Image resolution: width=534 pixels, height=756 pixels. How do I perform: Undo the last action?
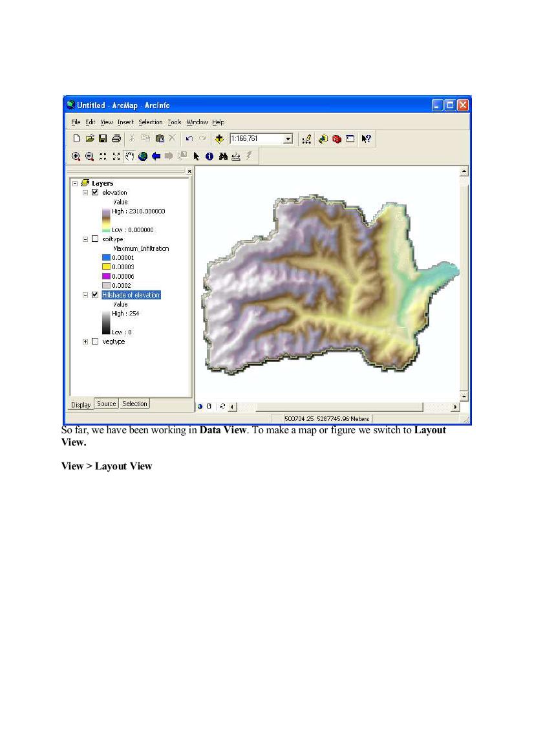pyautogui.click(x=189, y=138)
